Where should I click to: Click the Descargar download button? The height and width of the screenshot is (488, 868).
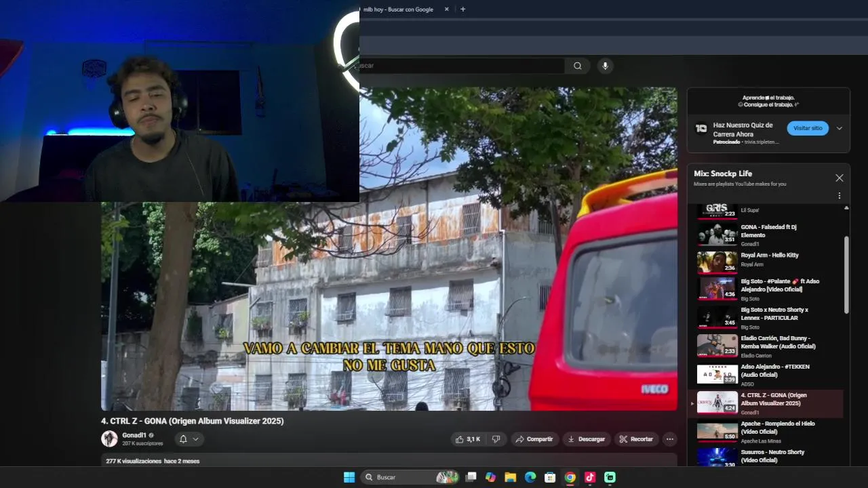click(x=587, y=439)
